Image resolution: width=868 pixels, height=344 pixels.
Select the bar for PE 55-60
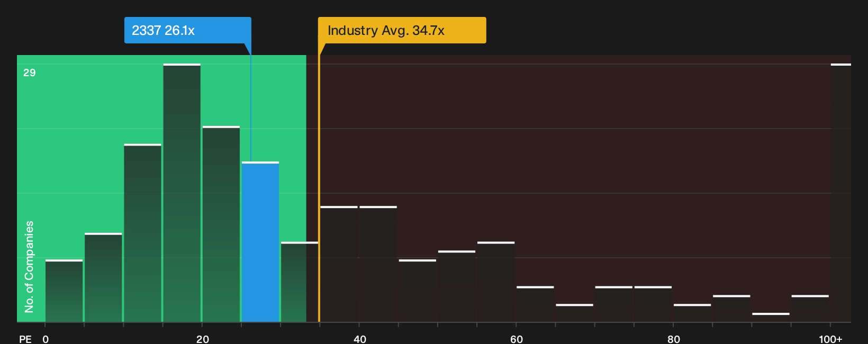click(x=496, y=282)
